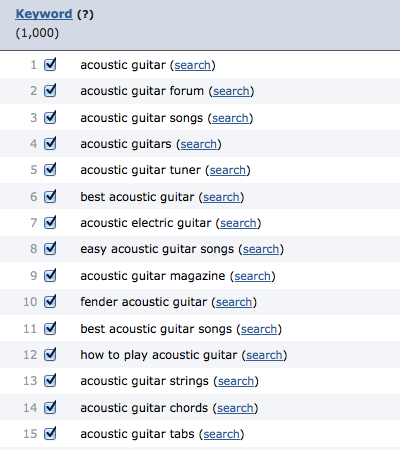Toggle checkbox for acoustic electric guitar
Viewport: 400px width, 450px height.
[50, 223]
